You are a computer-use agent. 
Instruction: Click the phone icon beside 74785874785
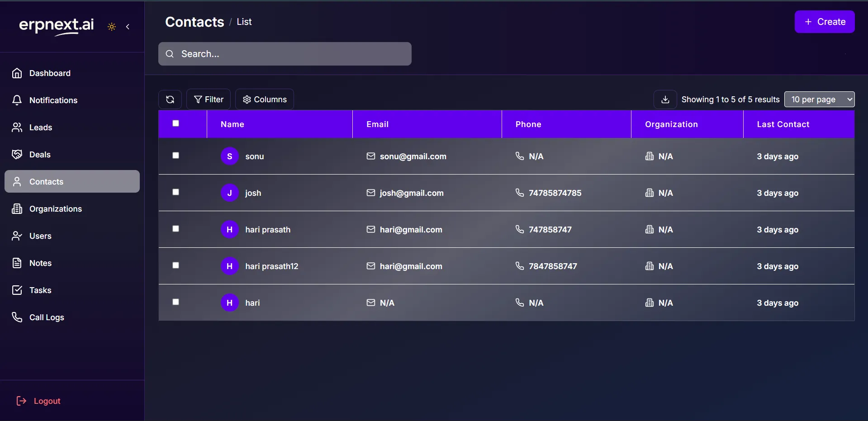[x=520, y=193]
